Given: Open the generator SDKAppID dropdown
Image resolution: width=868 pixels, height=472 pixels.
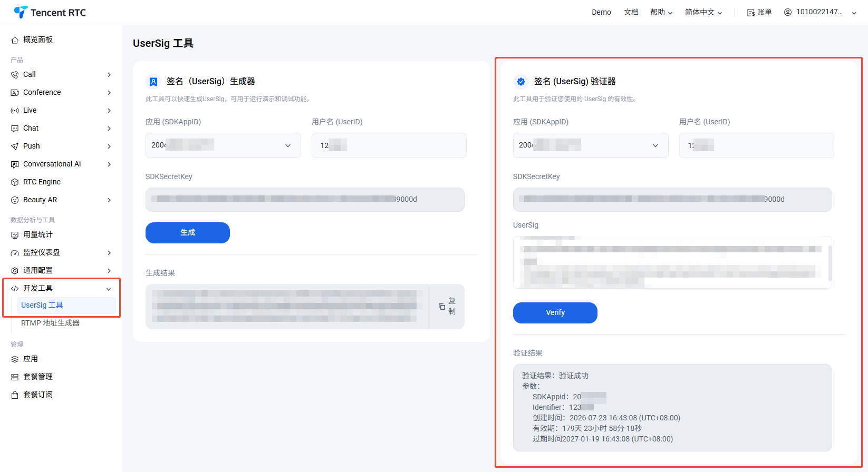Looking at the screenshot, I should point(223,145).
